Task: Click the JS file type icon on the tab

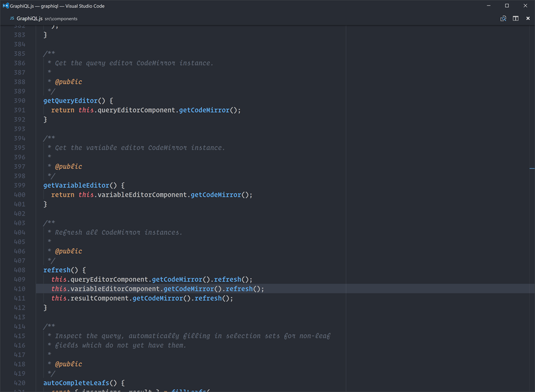Action: [12, 19]
